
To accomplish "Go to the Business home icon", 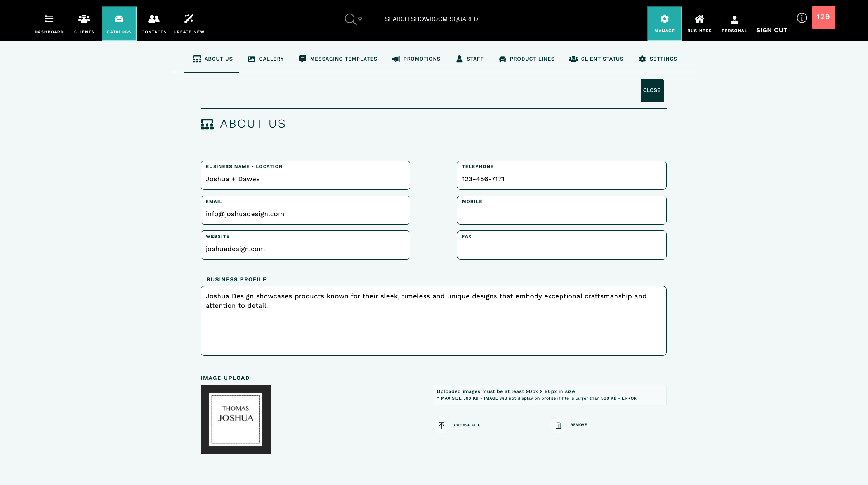I will (x=699, y=19).
